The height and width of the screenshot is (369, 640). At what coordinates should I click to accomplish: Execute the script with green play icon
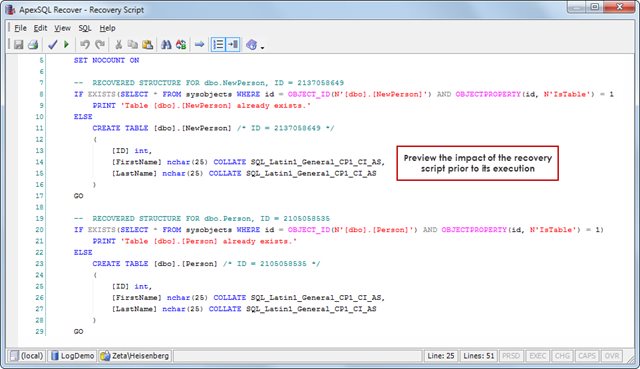tap(66, 44)
